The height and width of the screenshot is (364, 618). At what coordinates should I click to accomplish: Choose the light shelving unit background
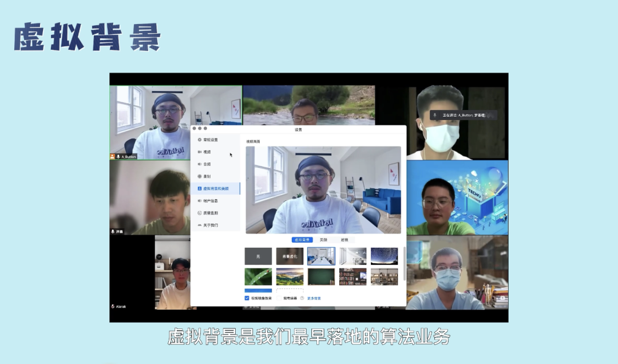[x=385, y=277]
